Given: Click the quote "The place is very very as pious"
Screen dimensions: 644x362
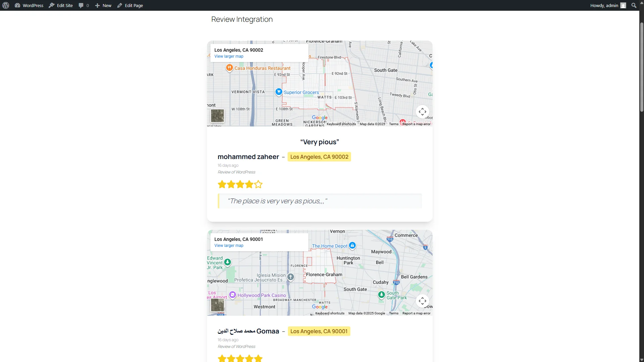Looking at the screenshot, I should 277,201.
